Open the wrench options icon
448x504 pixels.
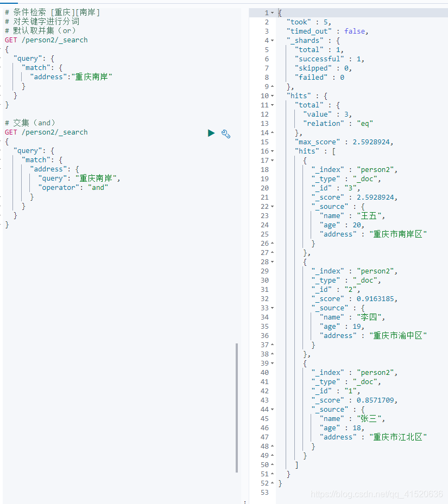point(226,133)
